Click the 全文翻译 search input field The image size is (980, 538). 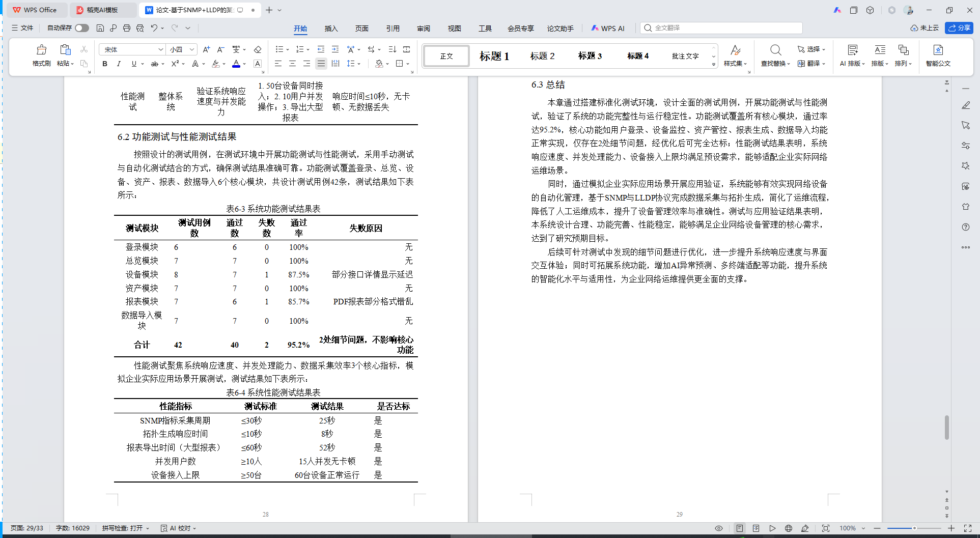[x=721, y=28]
